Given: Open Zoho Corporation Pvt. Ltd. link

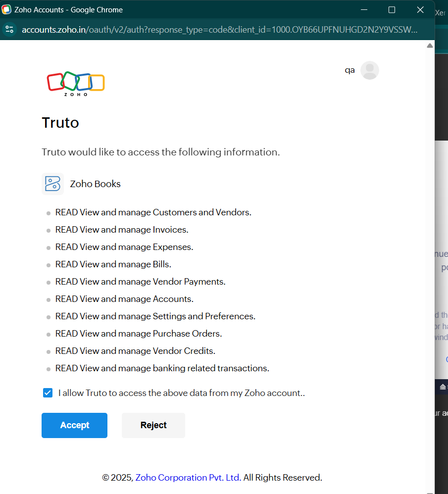Looking at the screenshot, I should click(189, 478).
